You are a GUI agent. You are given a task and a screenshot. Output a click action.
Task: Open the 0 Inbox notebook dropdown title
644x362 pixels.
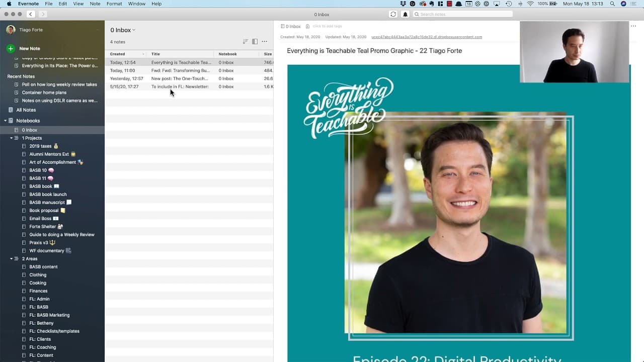tap(123, 30)
